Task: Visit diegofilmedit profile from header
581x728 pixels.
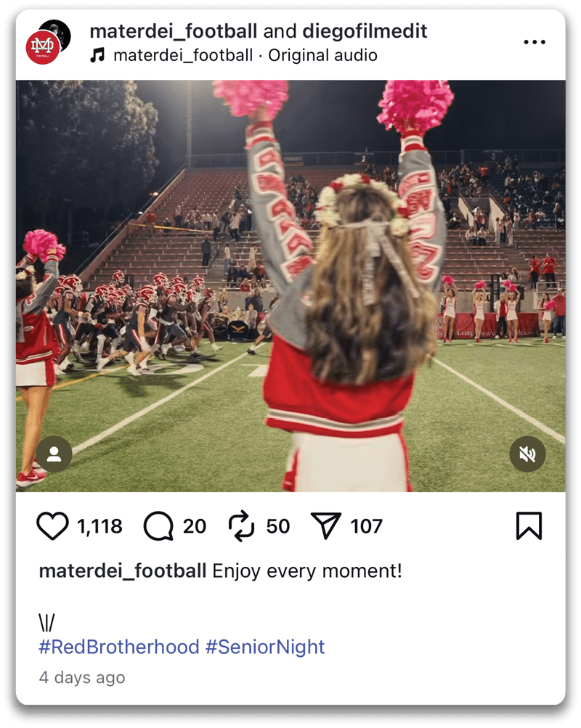Action: [x=365, y=31]
